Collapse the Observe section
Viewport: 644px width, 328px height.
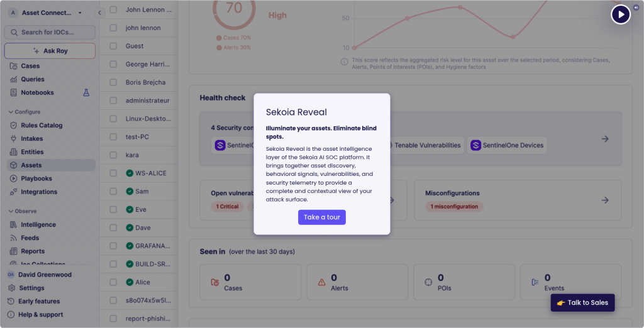[x=11, y=211]
